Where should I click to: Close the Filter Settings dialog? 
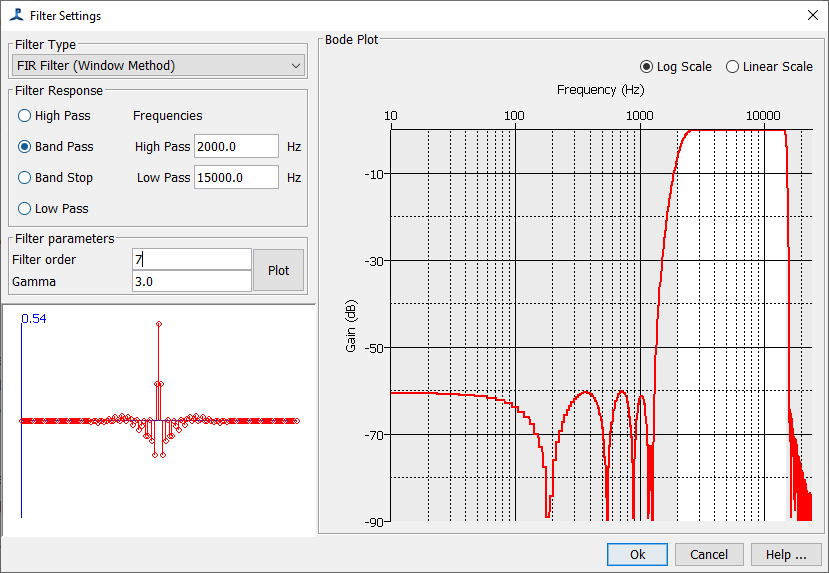(x=813, y=15)
